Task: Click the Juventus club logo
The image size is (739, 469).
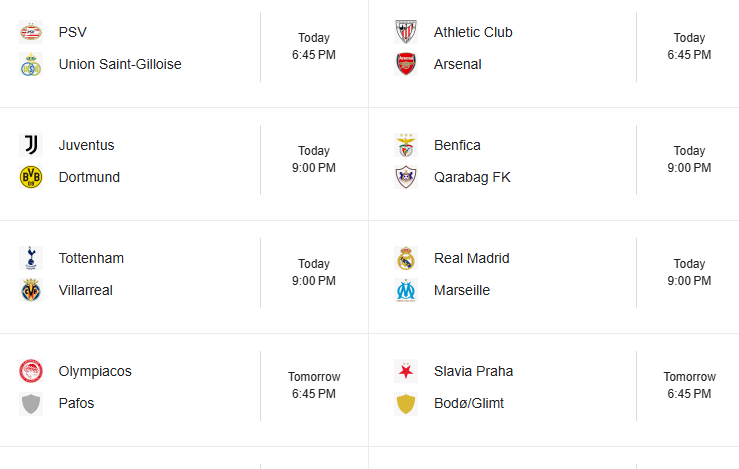Action: pos(31,145)
